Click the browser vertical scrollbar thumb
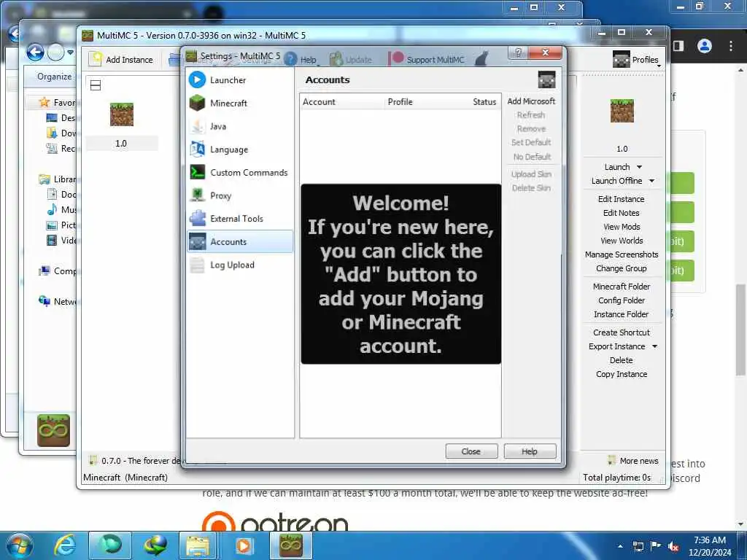 coord(741,330)
